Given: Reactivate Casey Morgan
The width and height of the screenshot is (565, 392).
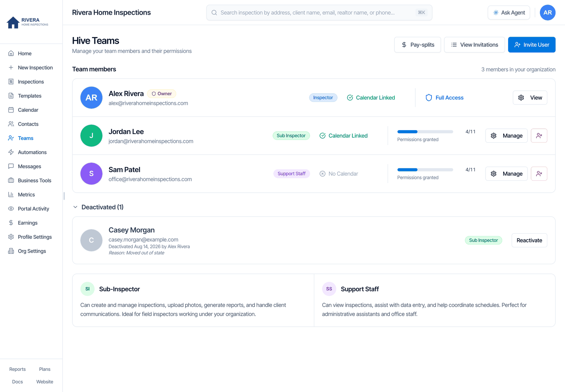Looking at the screenshot, I should coord(529,241).
